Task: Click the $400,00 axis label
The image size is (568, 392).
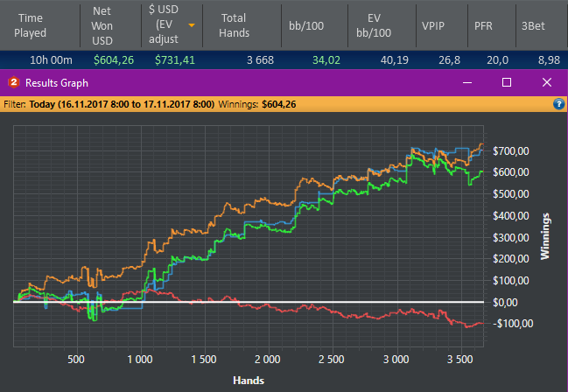Action: pyautogui.click(x=511, y=216)
